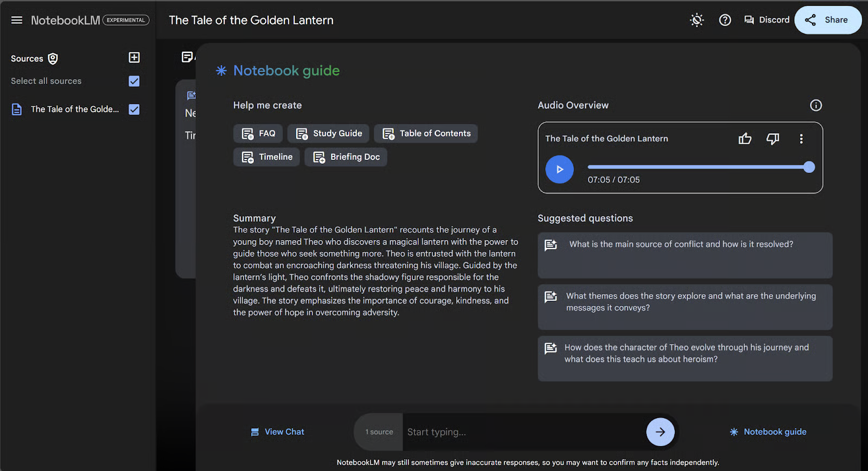The width and height of the screenshot is (868, 471).
Task: Uncheck The Tale of the Golden Lantern source
Action: 134,109
